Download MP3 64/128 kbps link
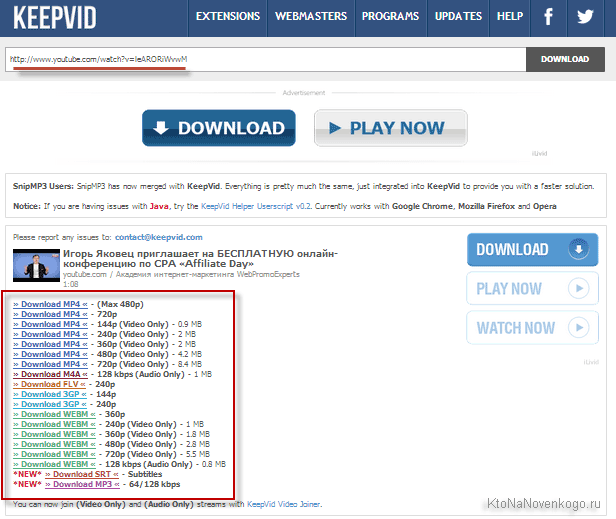The image size is (616, 519). (x=82, y=484)
